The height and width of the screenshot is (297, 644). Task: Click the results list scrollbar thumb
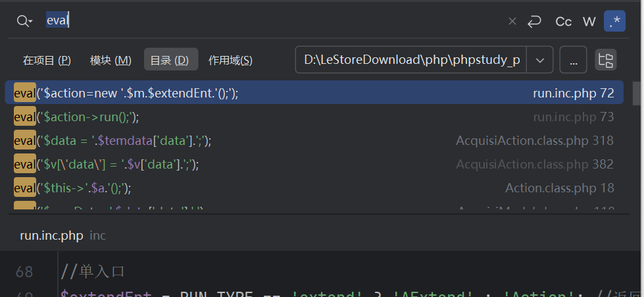pyautogui.click(x=637, y=93)
